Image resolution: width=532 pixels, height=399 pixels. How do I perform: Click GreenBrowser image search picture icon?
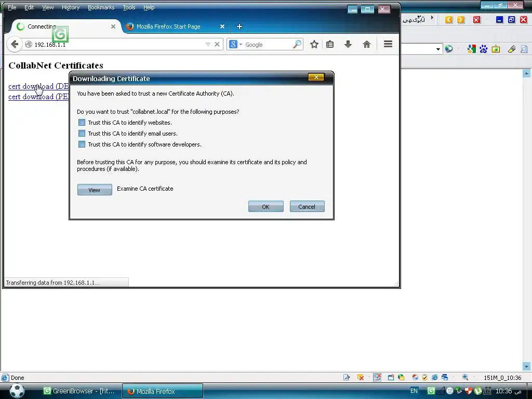pos(496,49)
